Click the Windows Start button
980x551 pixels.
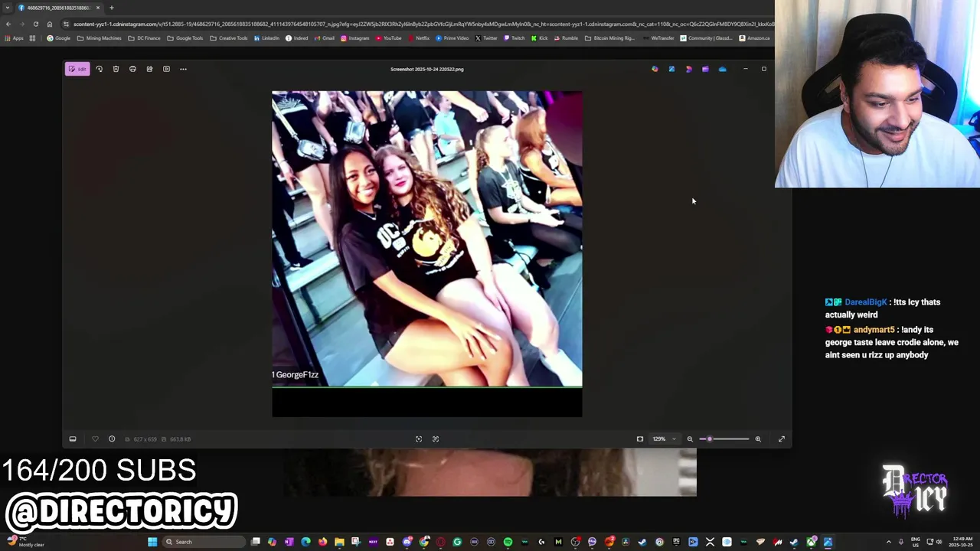coord(152,542)
